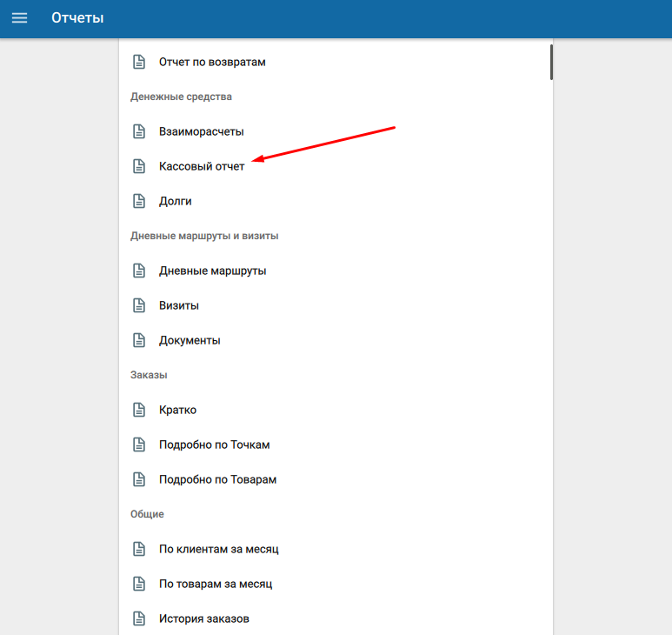Click the document icon beside Документы
The width and height of the screenshot is (672, 635).
(139, 340)
